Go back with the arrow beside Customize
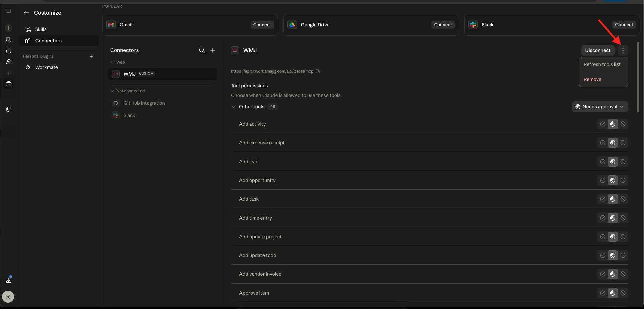The width and height of the screenshot is (644, 309). [x=26, y=13]
